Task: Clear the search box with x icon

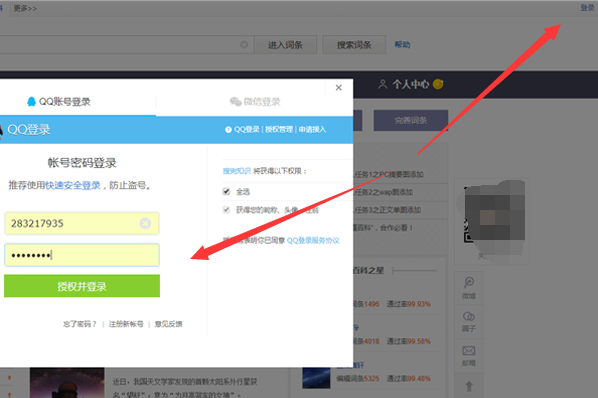Action: pyautogui.click(x=244, y=45)
